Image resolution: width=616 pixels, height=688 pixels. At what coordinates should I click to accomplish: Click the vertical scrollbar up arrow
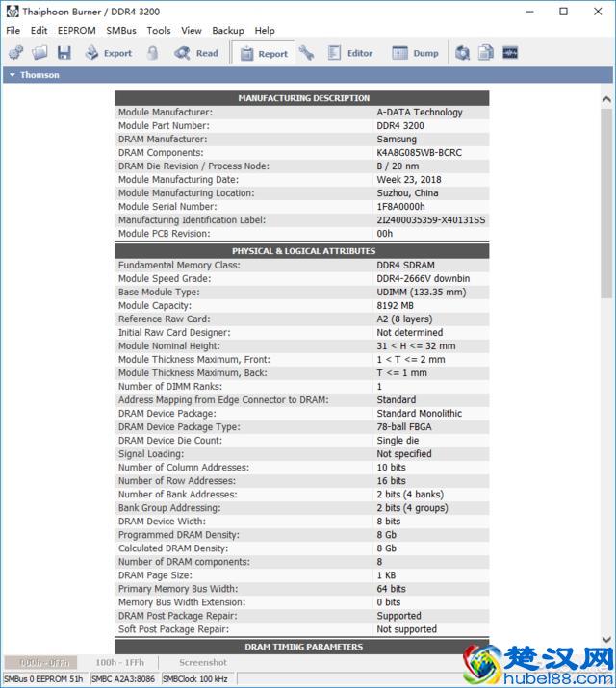tap(606, 99)
